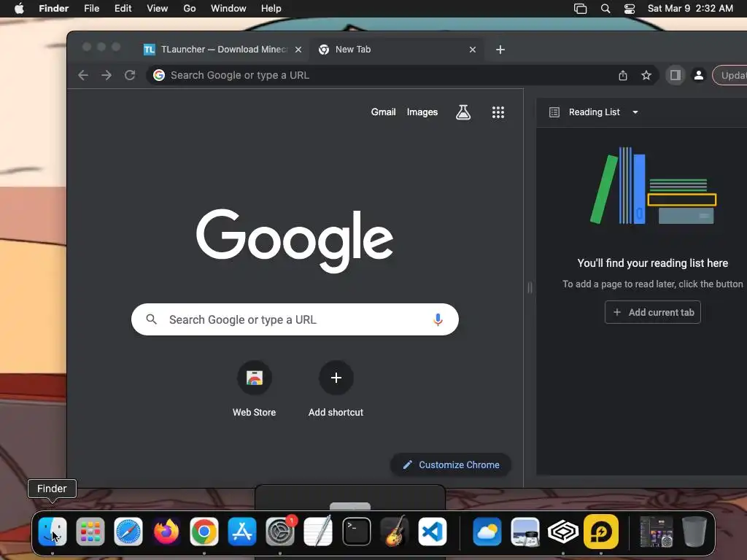Toggle the Chrome side panel button
Screen dimensions: 747x560
coord(675,75)
